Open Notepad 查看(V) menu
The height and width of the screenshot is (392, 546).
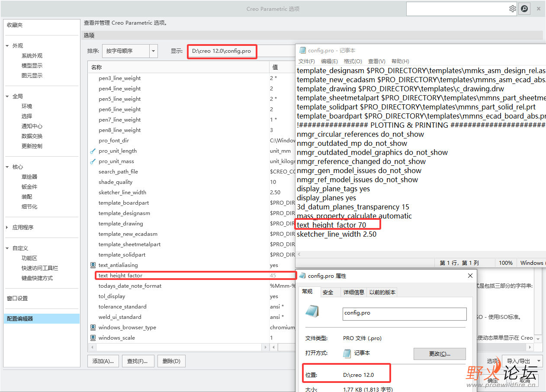[376, 61]
